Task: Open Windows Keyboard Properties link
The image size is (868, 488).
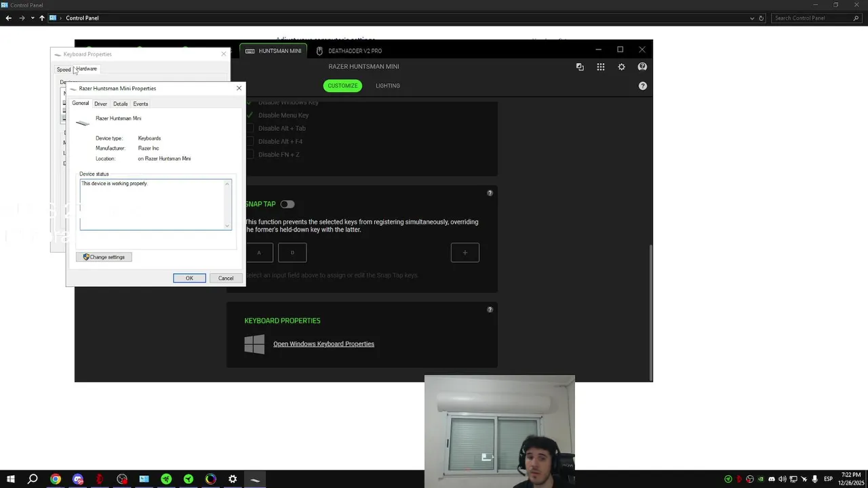Action: click(323, 344)
